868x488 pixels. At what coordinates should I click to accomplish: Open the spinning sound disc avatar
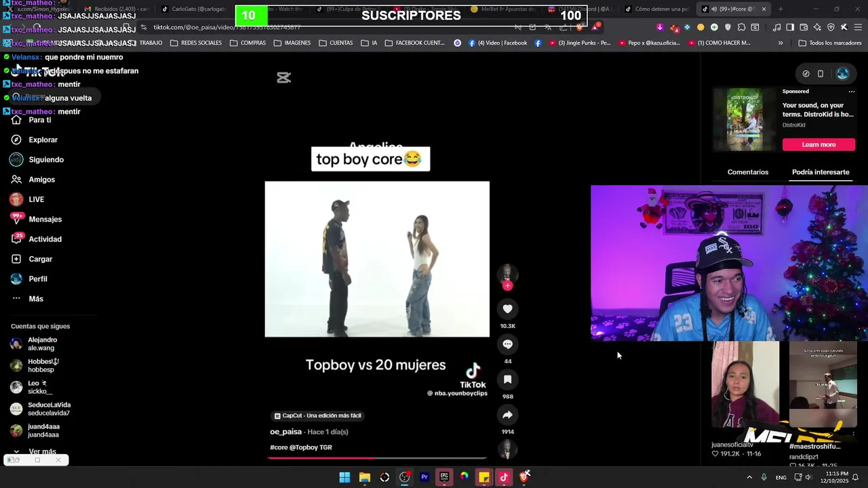click(x=507, y=449)
